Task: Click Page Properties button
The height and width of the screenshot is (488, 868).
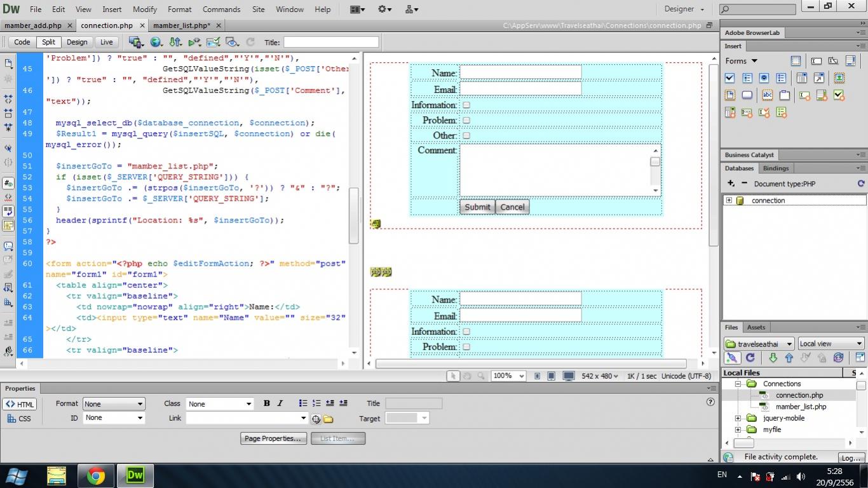Action: (273, 438)
